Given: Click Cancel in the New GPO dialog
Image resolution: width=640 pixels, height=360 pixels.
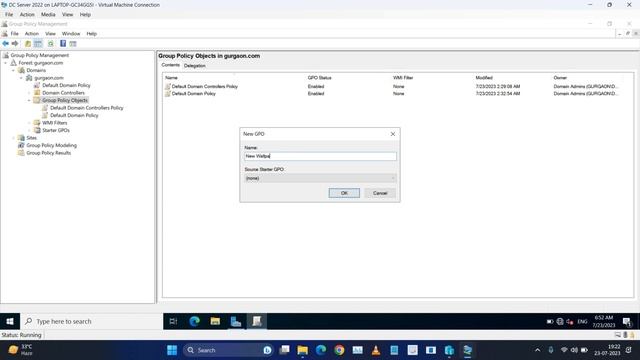Looking at the screenshot, I should click(x=380, y=193).
